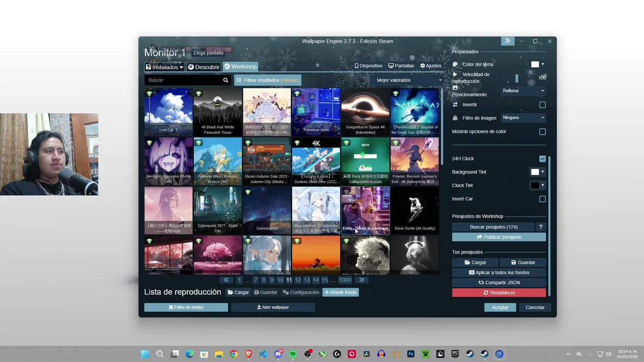Enable the Invertir checkbox

tap(542, 105)
